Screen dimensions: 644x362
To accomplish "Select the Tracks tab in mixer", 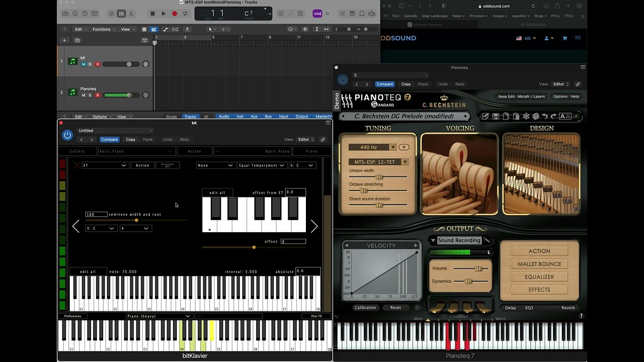I will [x=190, y=117].
